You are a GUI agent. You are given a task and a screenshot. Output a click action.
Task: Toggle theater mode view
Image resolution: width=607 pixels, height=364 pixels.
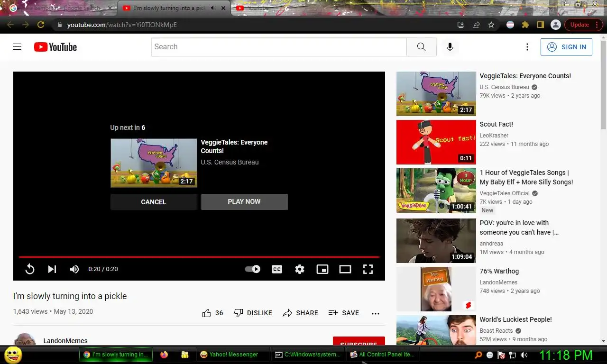click(x=345, y=269)
